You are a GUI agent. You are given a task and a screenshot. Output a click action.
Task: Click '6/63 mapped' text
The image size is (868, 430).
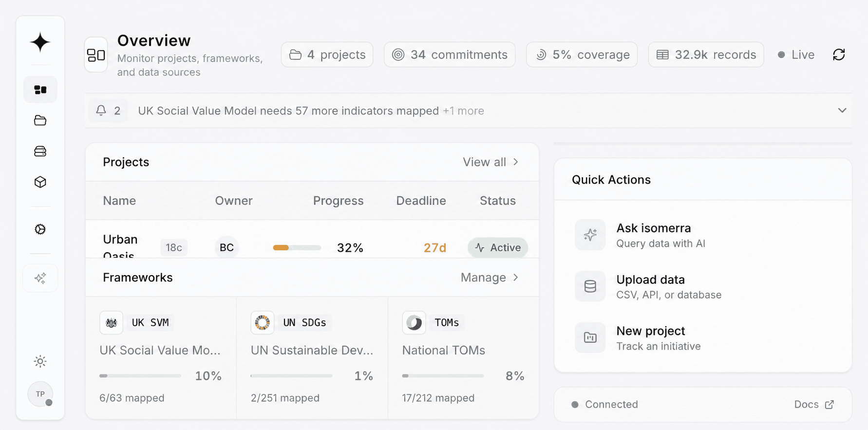click(132, 398)
